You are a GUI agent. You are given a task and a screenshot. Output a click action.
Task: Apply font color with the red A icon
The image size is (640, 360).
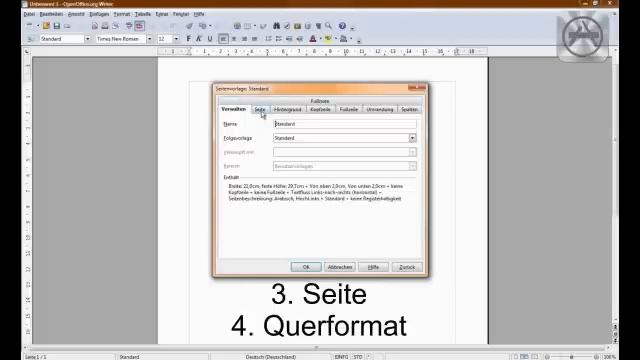[313, 39]
